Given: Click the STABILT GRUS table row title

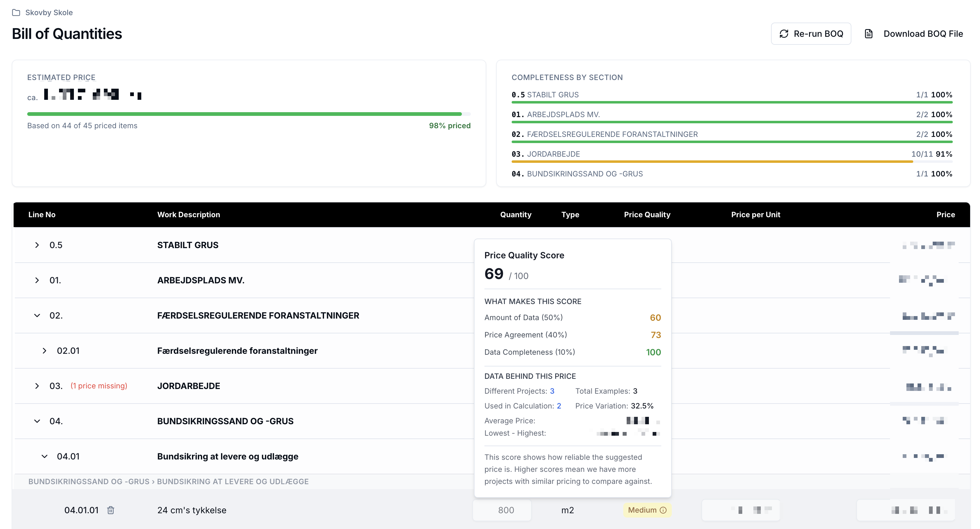Looking at the screenshot, I should 188,245.
